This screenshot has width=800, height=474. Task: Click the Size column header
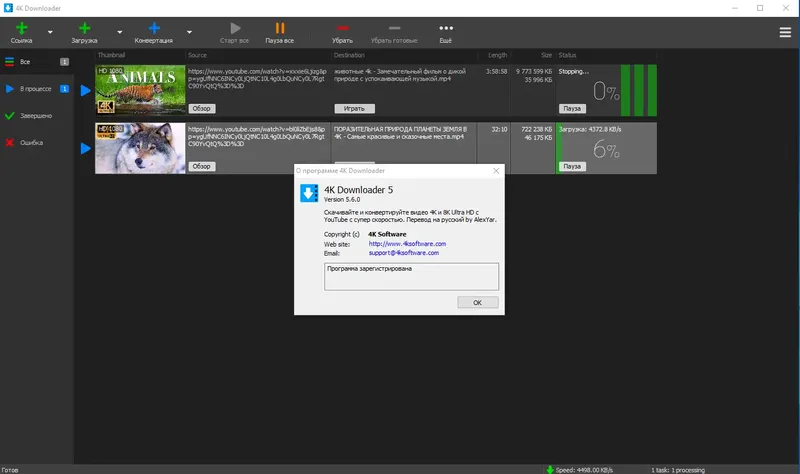(546, 55)
